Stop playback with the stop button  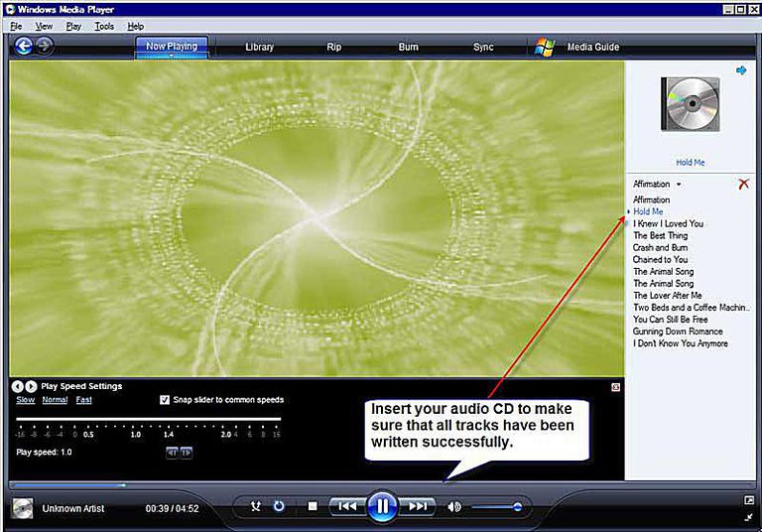(313, 506)
